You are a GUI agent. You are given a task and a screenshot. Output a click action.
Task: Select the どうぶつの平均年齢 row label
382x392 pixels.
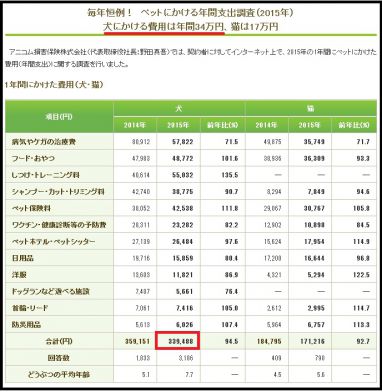[x=59, y=375]
